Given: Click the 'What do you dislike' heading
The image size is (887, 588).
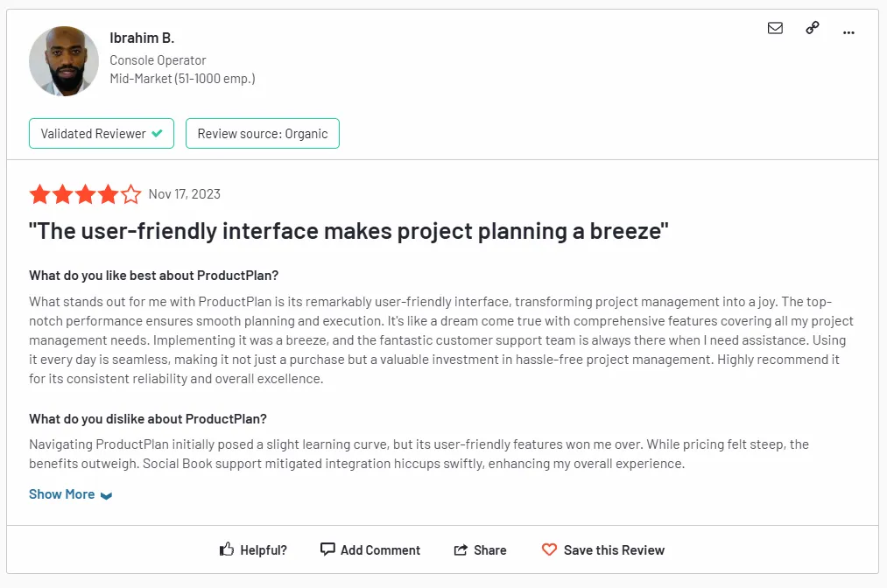Looking at the screenshot, I should tap(148, 419).
